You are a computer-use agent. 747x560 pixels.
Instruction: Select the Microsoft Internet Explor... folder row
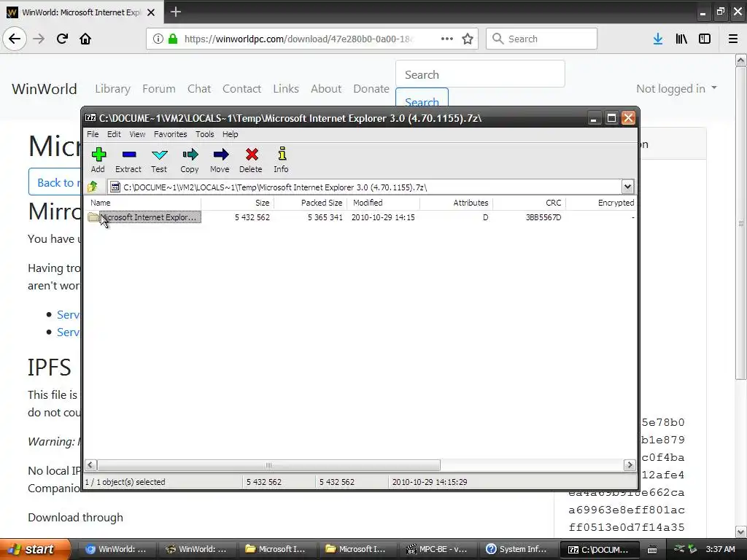(x=143, y=217)
